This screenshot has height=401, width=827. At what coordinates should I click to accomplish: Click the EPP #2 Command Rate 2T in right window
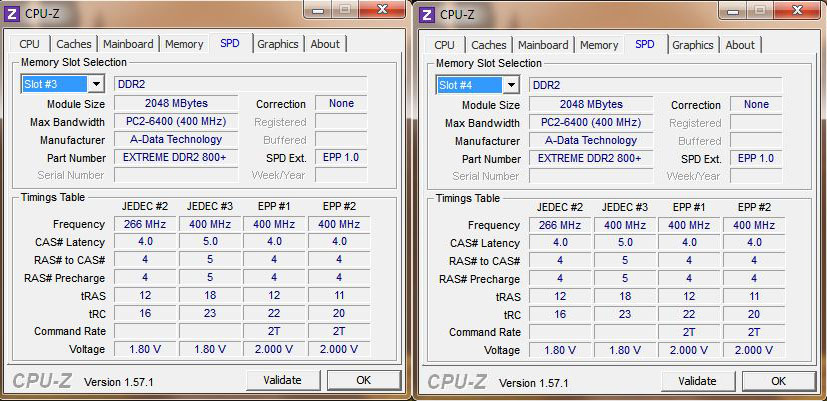click(x=754, y=332)
